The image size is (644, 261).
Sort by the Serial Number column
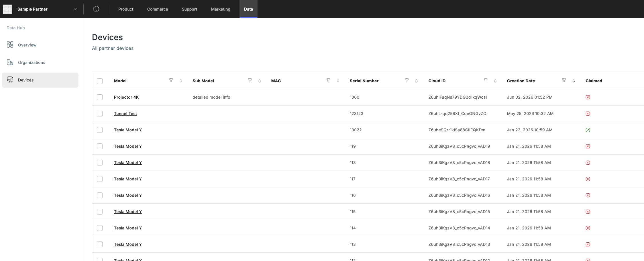coord(417,81)
